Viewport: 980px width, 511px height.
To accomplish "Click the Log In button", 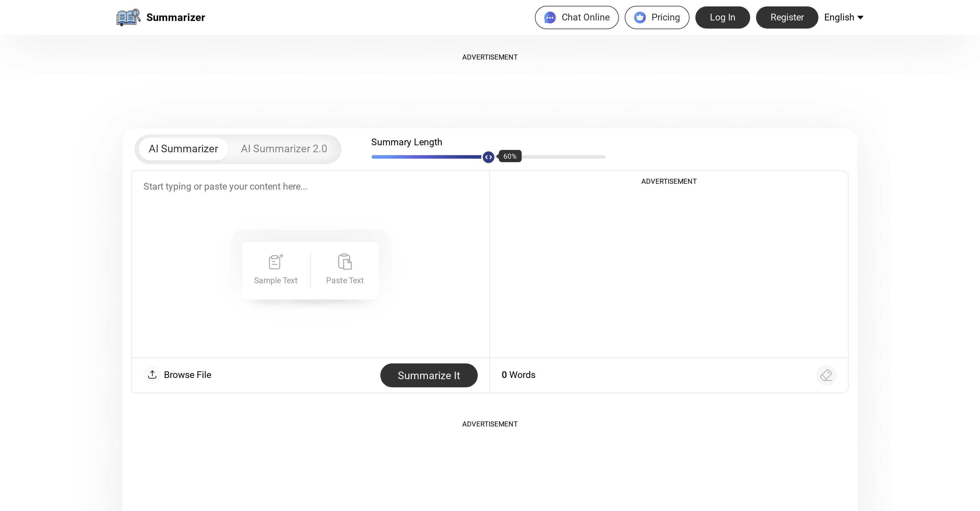I will click(722, 17).
